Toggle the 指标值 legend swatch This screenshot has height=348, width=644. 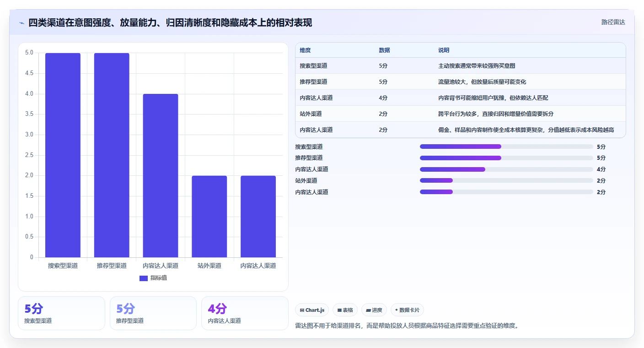click(144, 278)
